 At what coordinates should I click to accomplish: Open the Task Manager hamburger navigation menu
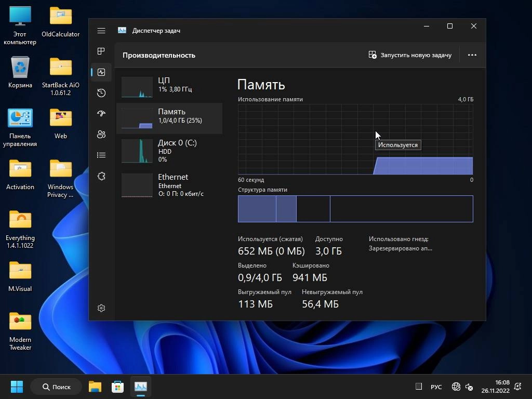click(101, 31)
